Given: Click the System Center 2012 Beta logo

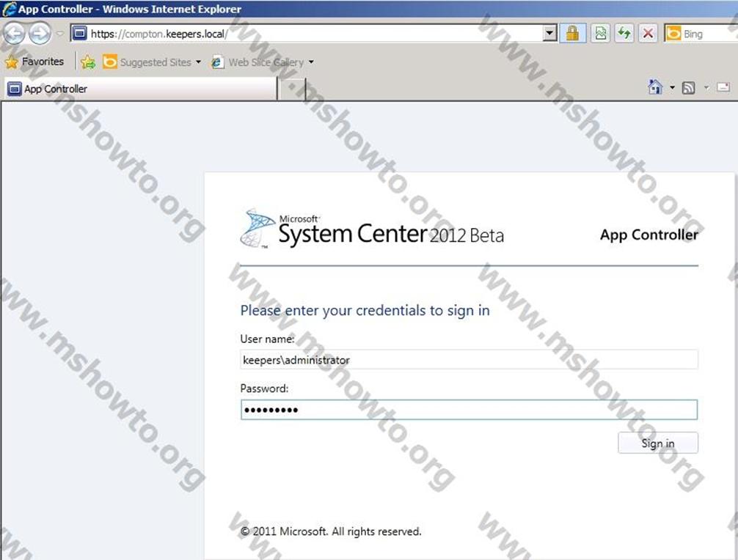Looking at the screenshot, I should click(x=372, y=230).
